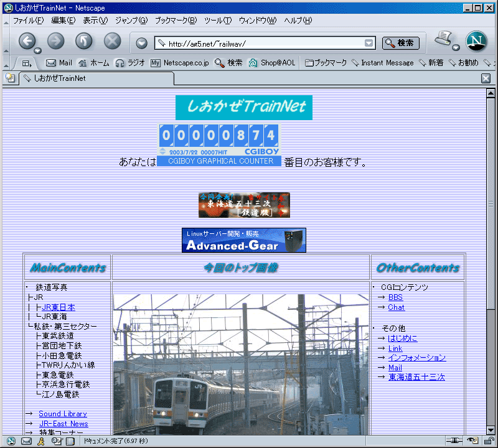Open Mail from status bar envelope icon
Screen dimensions: 498x448
(x=26, y=441)
